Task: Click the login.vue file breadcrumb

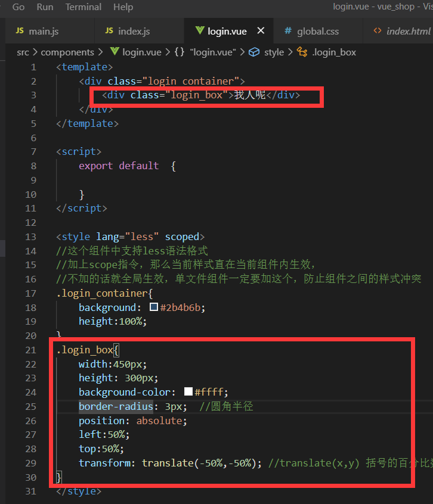Action: pyautogui.click(x=142, y=52)
